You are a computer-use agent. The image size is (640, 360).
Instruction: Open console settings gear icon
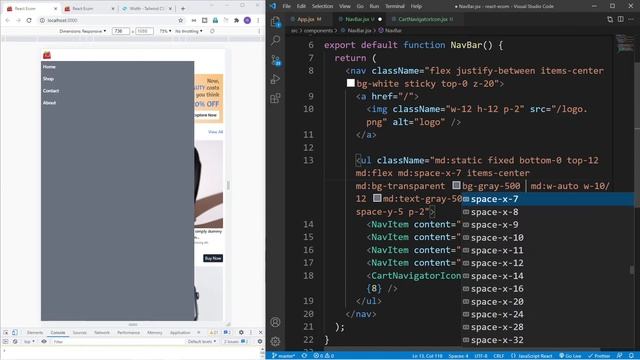click(x=260, y=341)
